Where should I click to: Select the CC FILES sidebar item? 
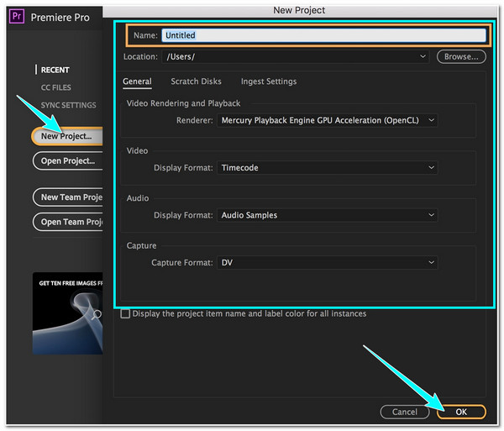[56, 87]
